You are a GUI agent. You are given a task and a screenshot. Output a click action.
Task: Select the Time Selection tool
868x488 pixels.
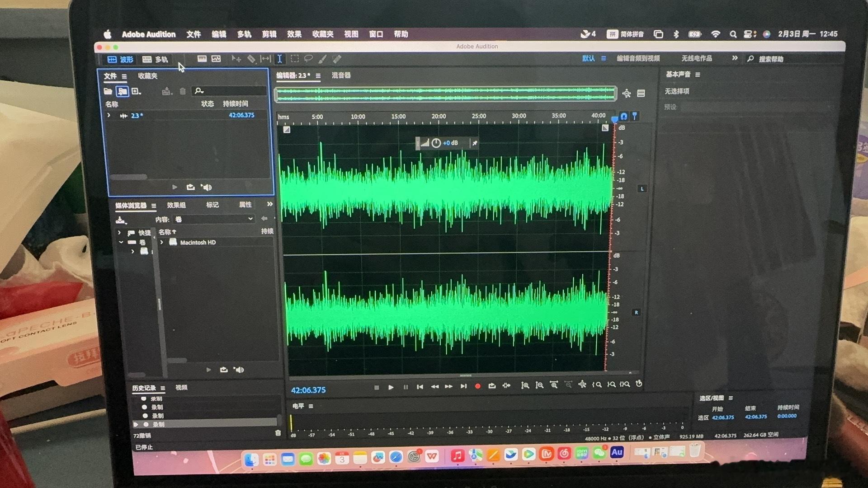coord(280,59)
